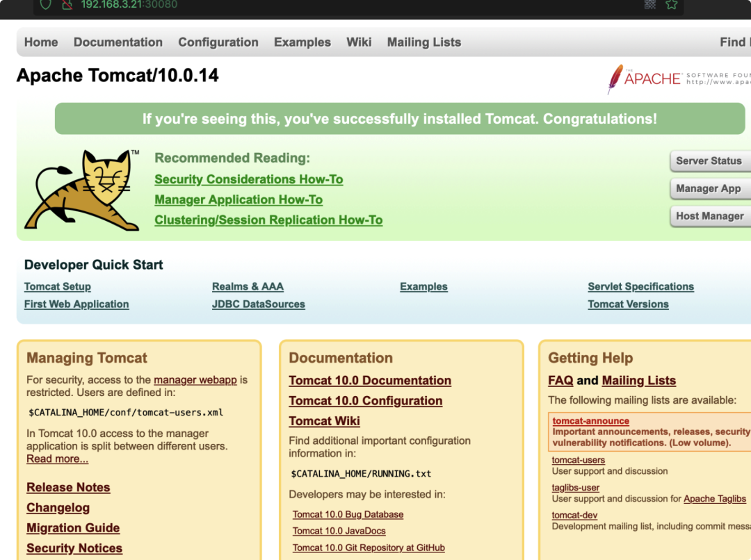Screen dimensions: 751x560
Task: Open the Configuration nav item
Action: pos(218,42)
